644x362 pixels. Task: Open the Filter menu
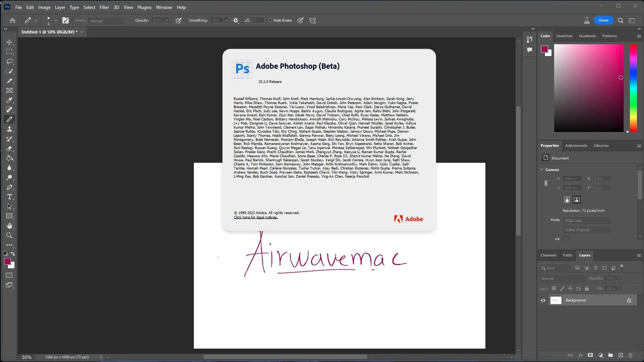coord(104,7)
